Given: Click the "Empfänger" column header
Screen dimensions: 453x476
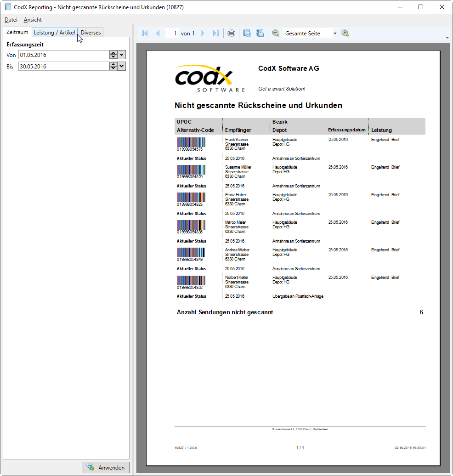Looking at the screenshot, I should pyautogui.click(x=238, y=130).
